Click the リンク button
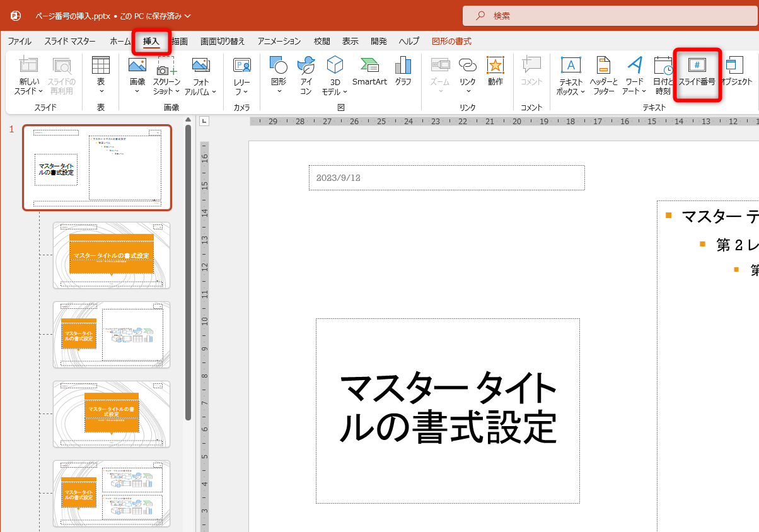This screenshot has height=532, width=759. point(466,76)
